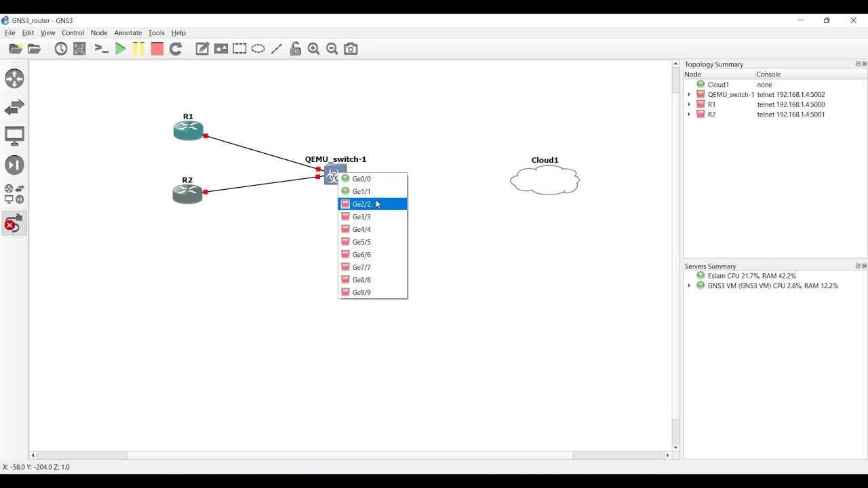Choose port Ge4/4 from the list
The height and width of the screenshot is (488, 868).
pyautogui.click(x=373, y=230)
